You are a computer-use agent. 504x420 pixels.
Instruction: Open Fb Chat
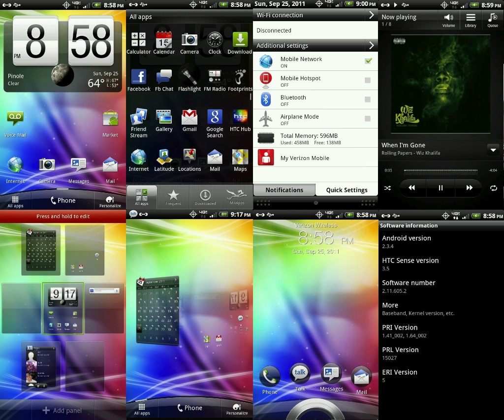164,80
